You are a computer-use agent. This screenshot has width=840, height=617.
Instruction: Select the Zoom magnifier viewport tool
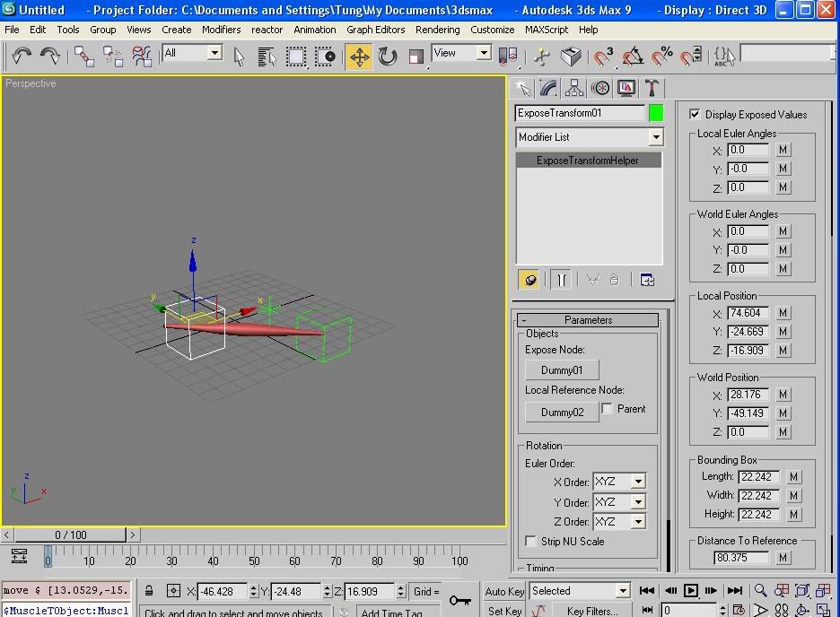click(760, 591)
